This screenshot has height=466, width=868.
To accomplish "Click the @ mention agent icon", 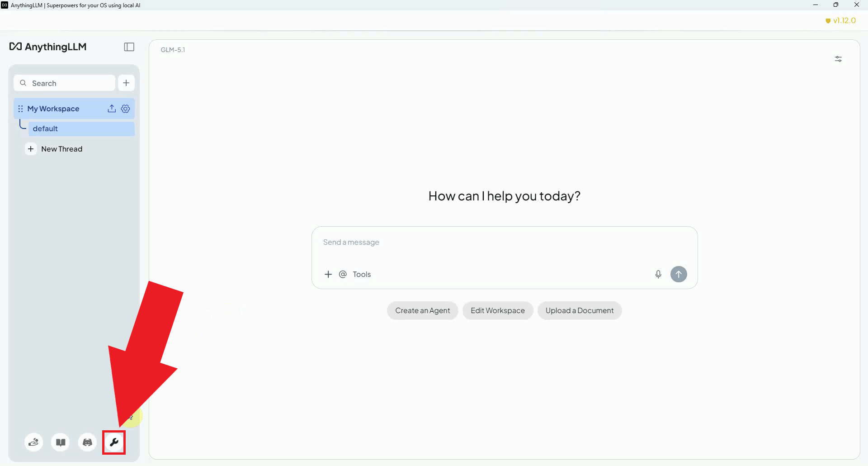I will pyautogui.click(x=343, y=274).
